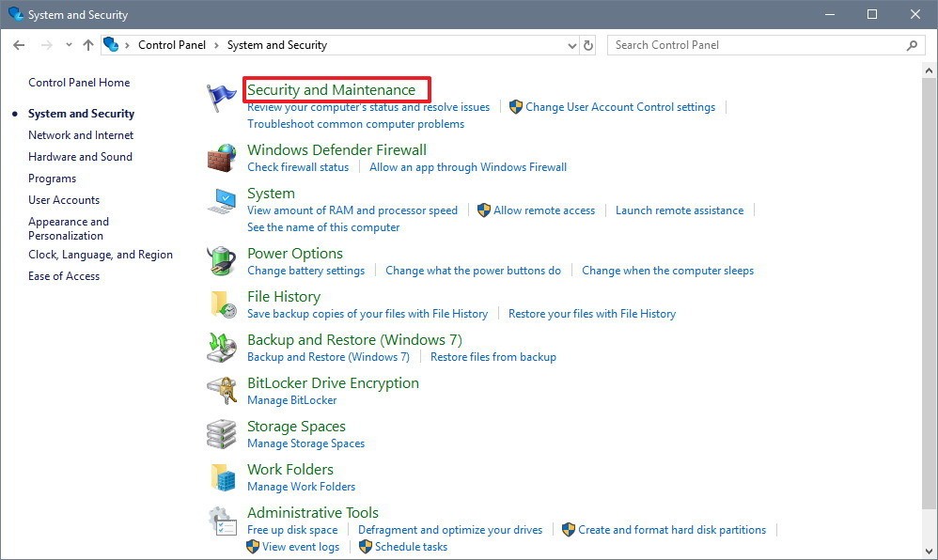Click the Backup and Restore icon

[222, 348]
